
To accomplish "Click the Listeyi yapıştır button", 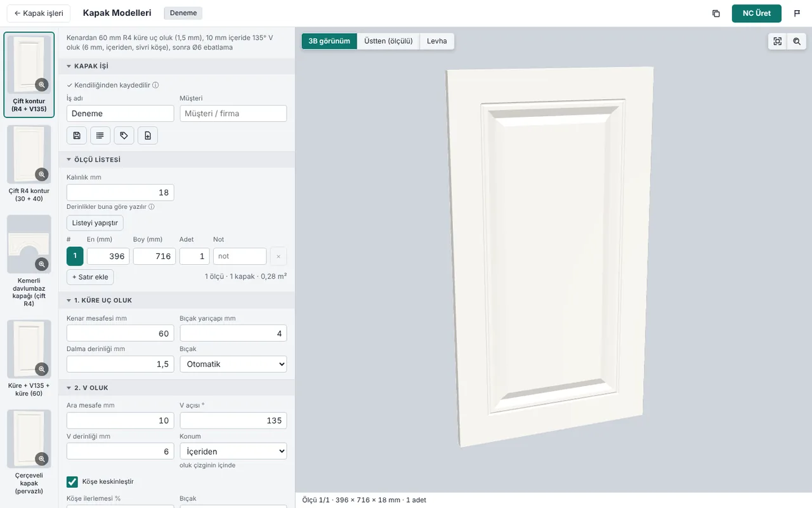I will 95,223.
